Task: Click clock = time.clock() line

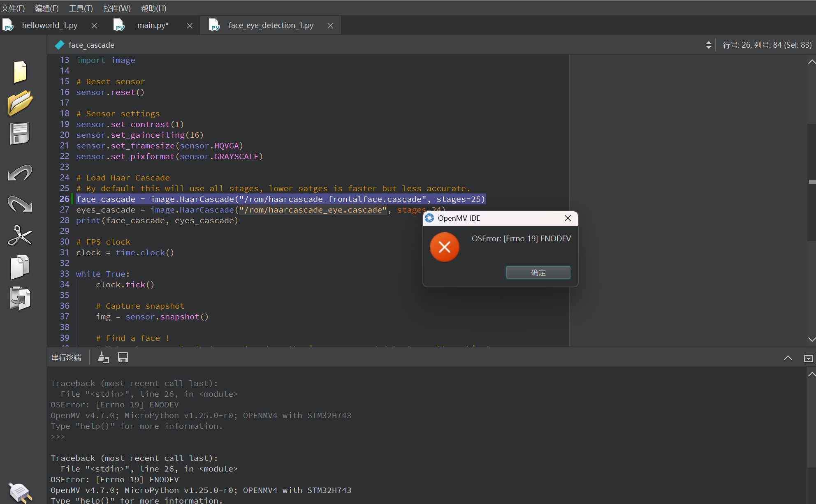Action: click(x=125, y=252)
